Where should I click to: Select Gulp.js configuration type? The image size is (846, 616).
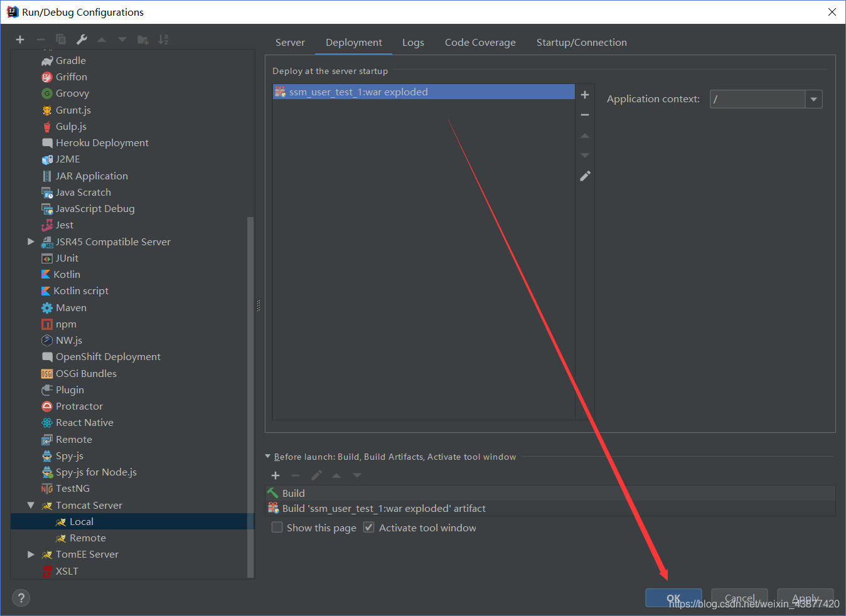tap(71, 127)
